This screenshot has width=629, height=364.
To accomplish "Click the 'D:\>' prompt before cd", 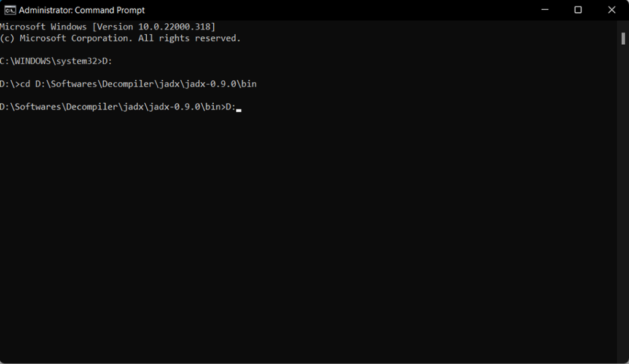I will (x=10, y=84).
